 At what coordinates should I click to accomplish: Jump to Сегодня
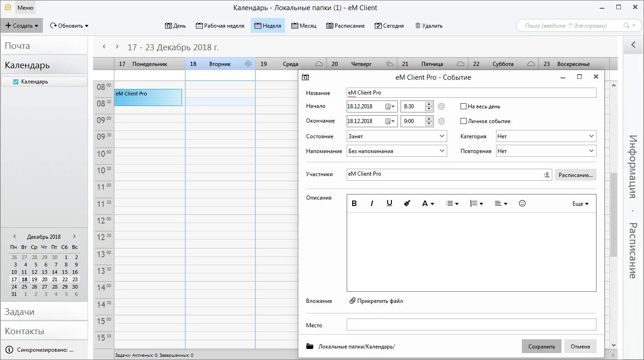click(x=389, y=26)
